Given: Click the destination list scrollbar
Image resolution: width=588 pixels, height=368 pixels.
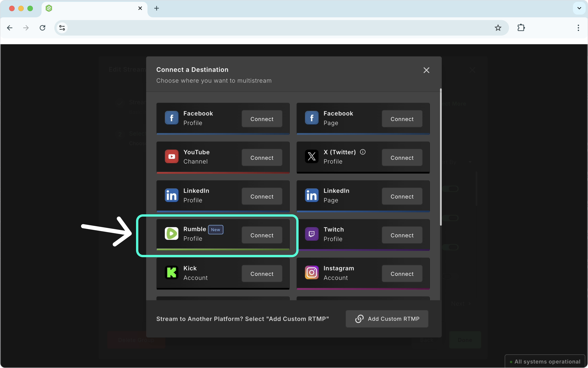Looking at the screenshot, I should 441,157.
